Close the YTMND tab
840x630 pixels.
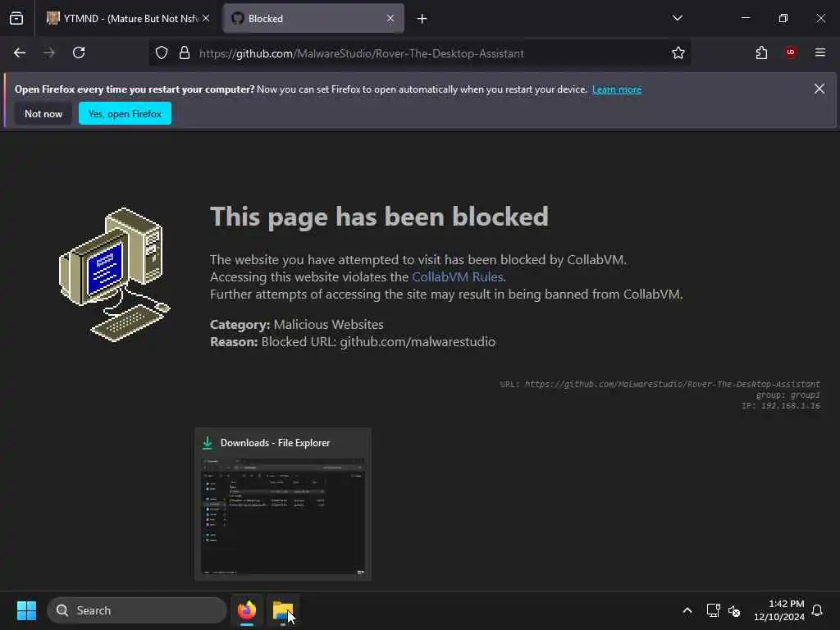[x=206, y=18]
